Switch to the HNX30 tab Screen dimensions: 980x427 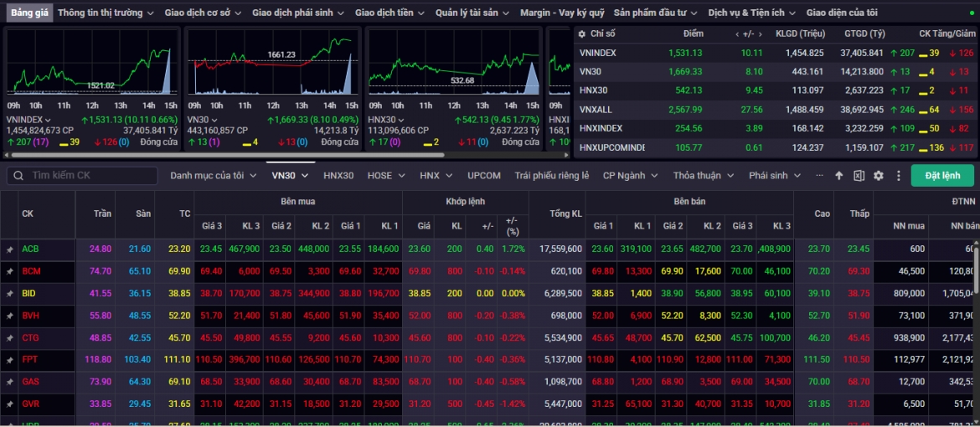pyautogui.click(x=338, y=176)
